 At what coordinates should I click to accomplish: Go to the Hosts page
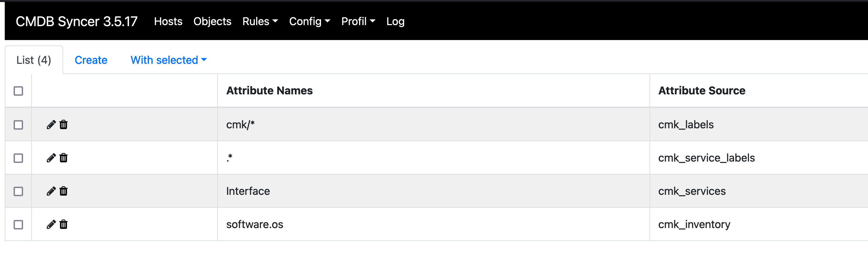click(x=168, y=21)
